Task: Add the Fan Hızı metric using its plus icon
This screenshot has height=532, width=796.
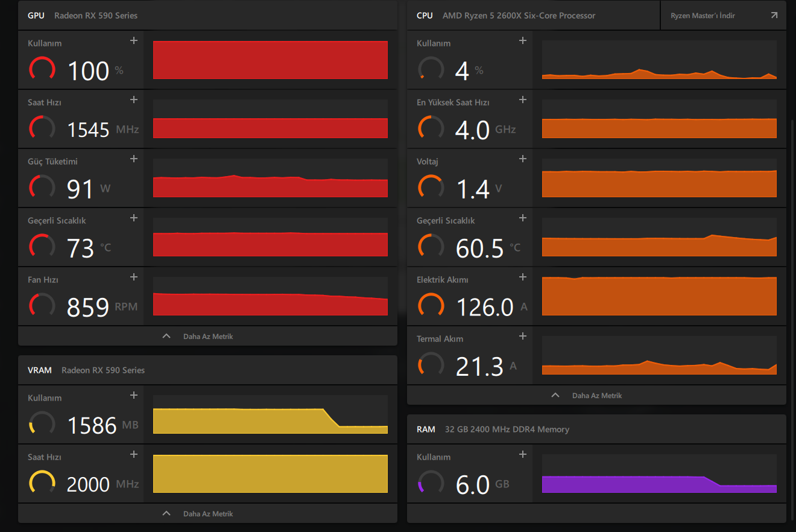Action: (134, 277)
